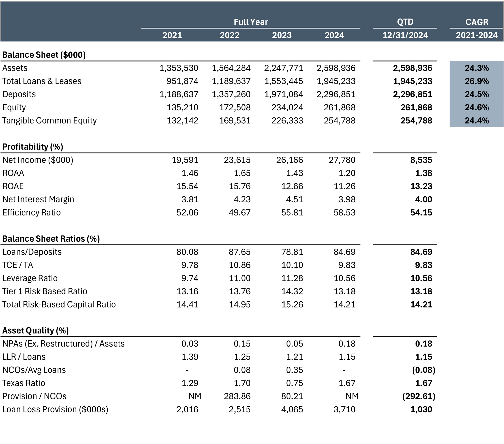Click the Texas Ratio label
Image resolution: width=504 pixels, height=444 pixels.
tap(24, 383)
